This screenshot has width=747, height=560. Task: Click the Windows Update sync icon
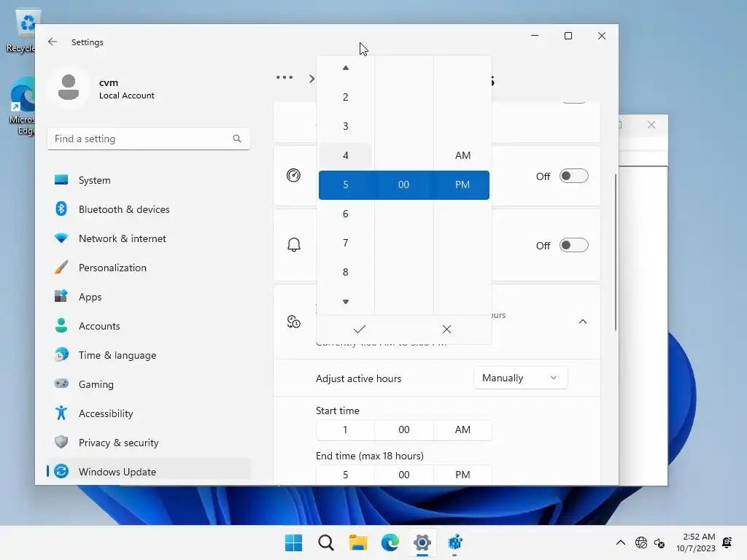point(61,471)
